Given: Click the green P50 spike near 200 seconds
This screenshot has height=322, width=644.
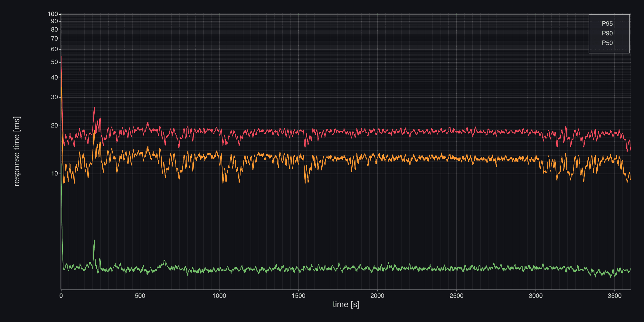Looking at the screenshot, I should (94, 241).
